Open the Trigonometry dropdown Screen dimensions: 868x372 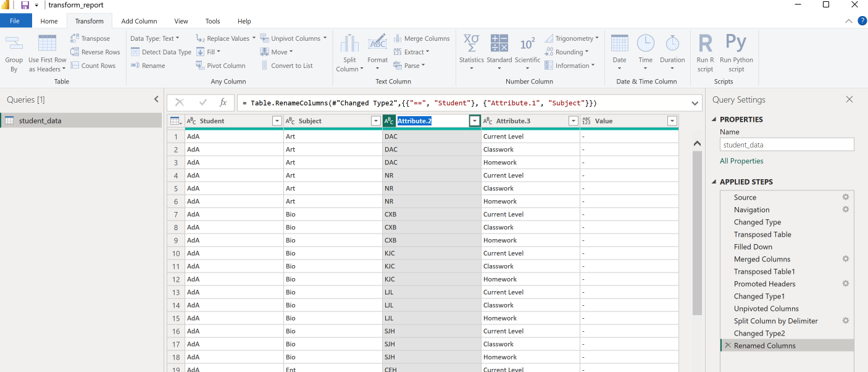[571, 38]
